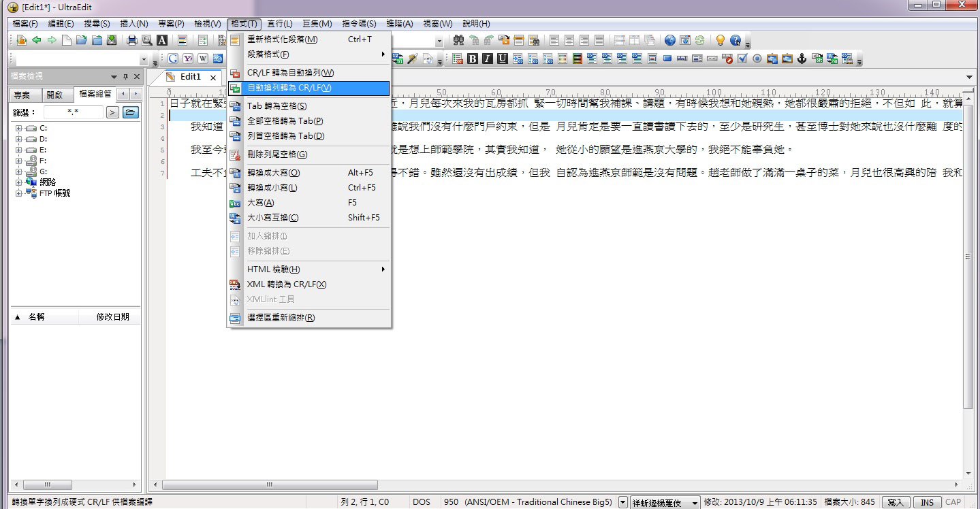Click the binoculars Find icon in toolbar
Image resolution: width=980 pixels, height=509 pixels.
coord(458,40)
